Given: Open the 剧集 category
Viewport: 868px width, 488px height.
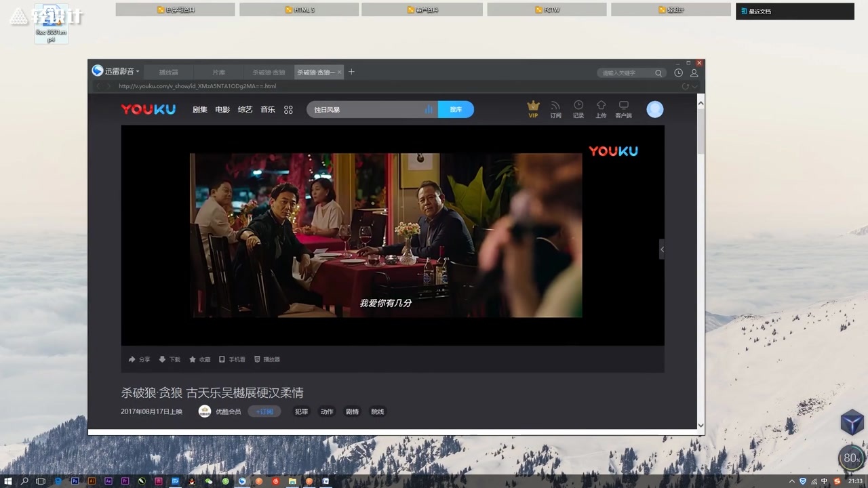Looking at the screenshot, I should (200, 110).
